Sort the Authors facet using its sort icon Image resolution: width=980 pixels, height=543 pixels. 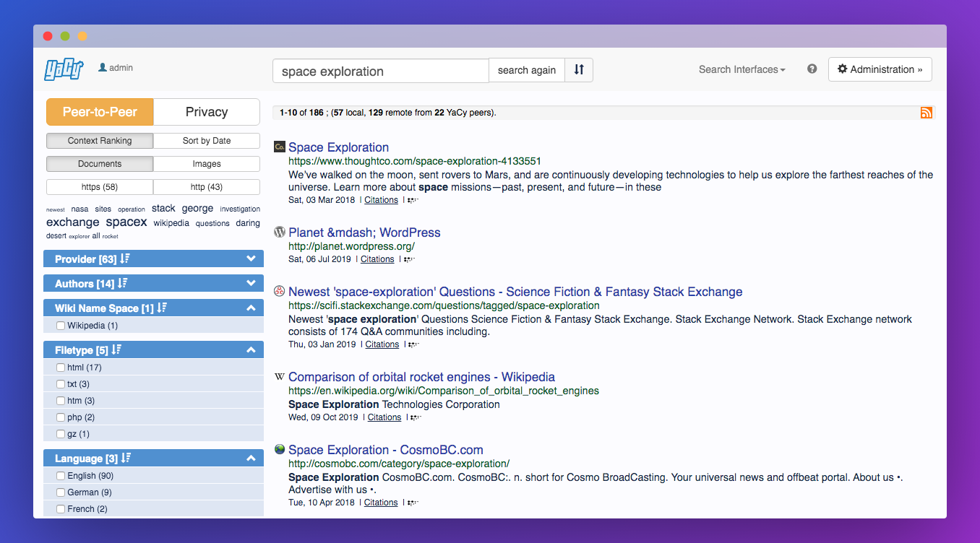(x=122, y=283)
